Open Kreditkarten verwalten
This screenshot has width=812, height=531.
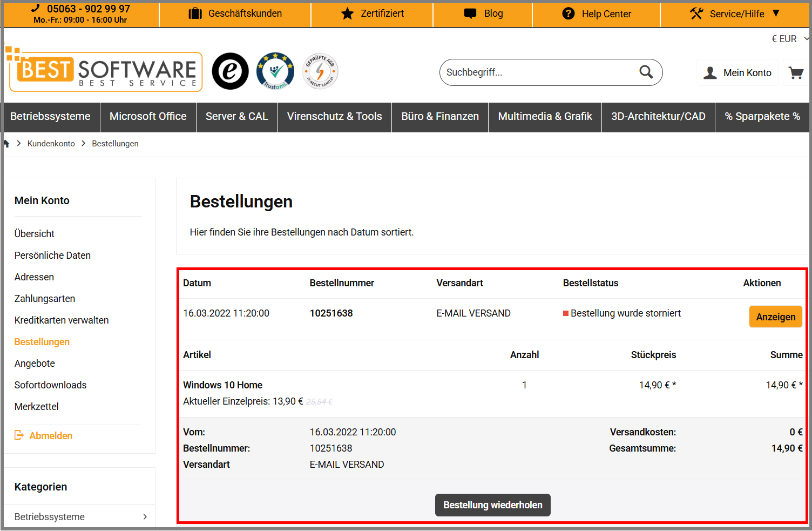coord(62,320)
